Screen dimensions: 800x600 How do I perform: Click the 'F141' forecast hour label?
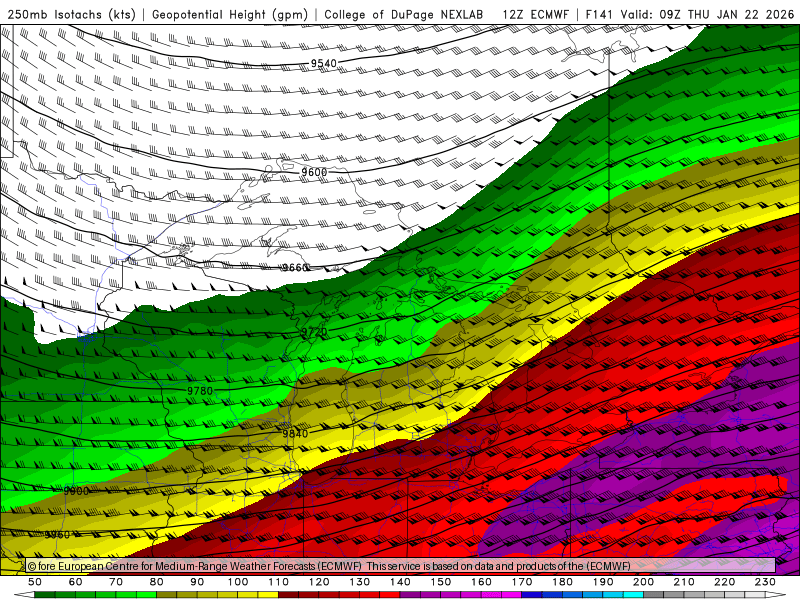point(599,14)
